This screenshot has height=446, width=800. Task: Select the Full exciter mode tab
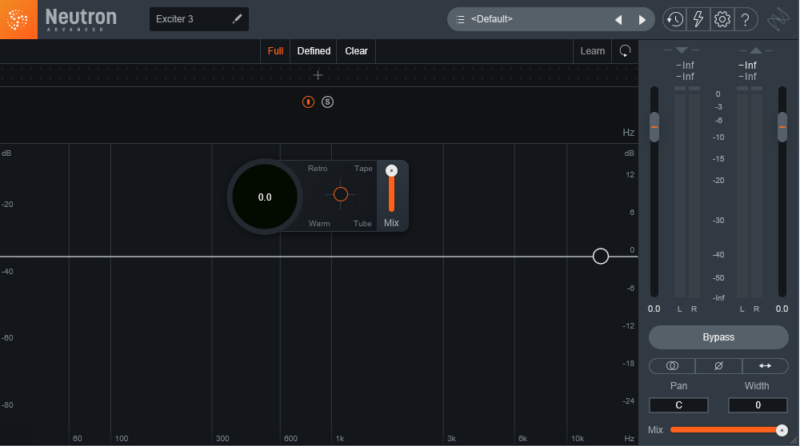tap(276, 51)
